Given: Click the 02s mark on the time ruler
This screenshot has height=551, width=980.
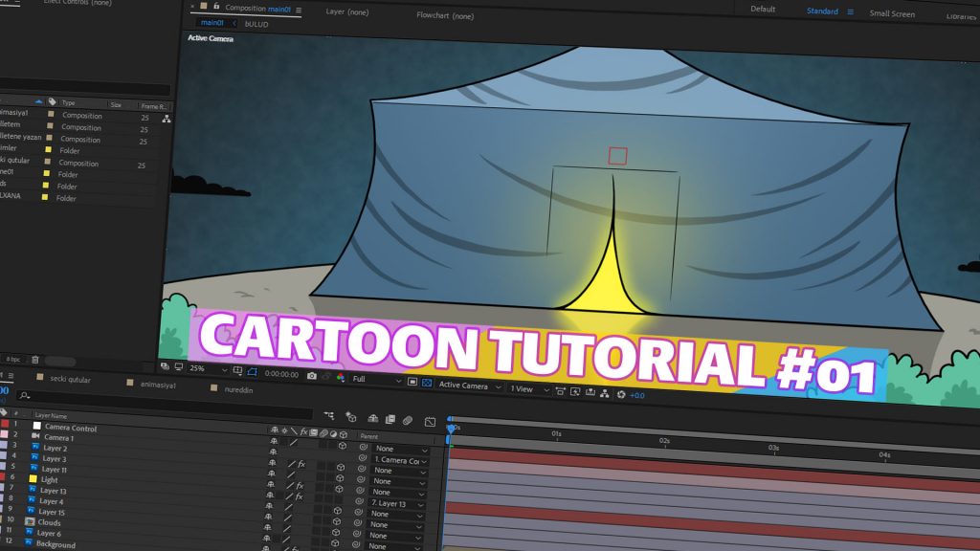Looking at the screenshot, I should (x=664, y=441).
